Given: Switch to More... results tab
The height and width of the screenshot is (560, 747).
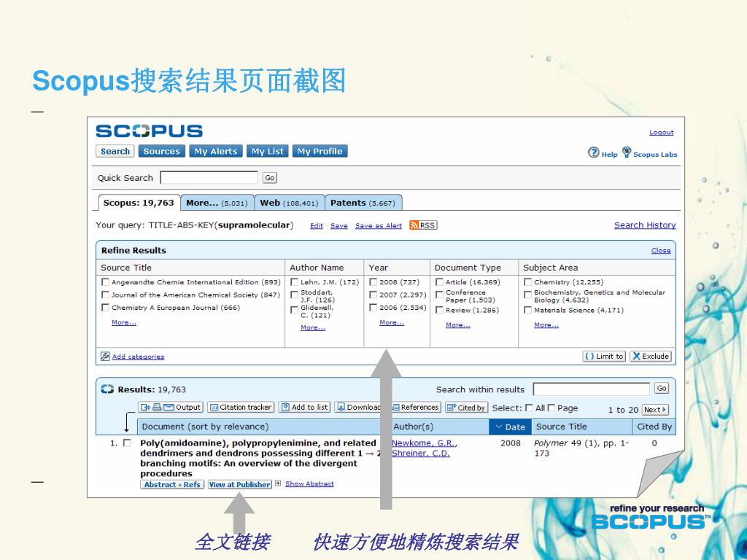Looking at the screenshot, I should pos(217,203).
